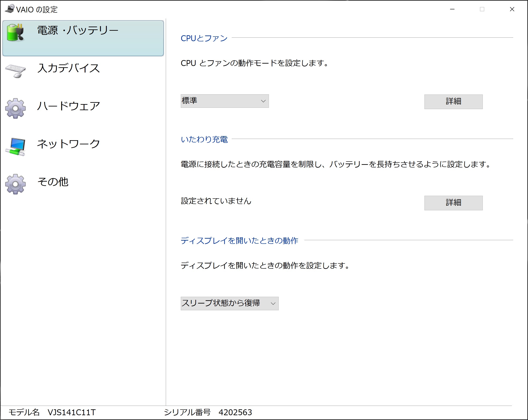Open the ハードウェア section
The width and height of the screenshot is (528, 420).
[x=69, y=106]
